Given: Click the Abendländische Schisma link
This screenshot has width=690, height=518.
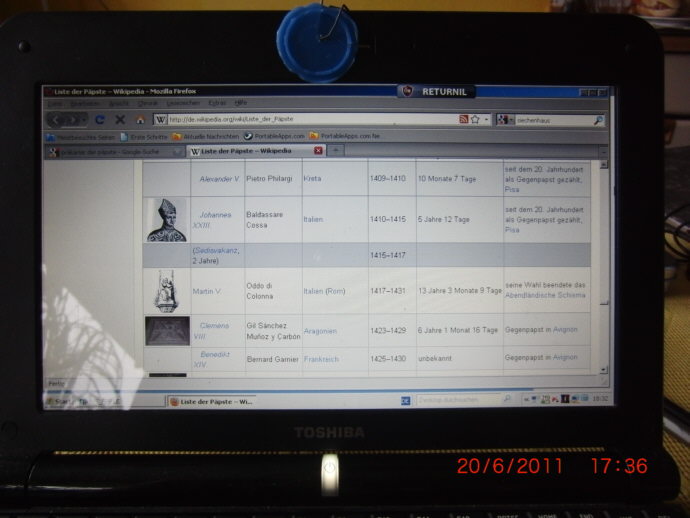Looking at the screenshot, I should [x=545, y=296].
